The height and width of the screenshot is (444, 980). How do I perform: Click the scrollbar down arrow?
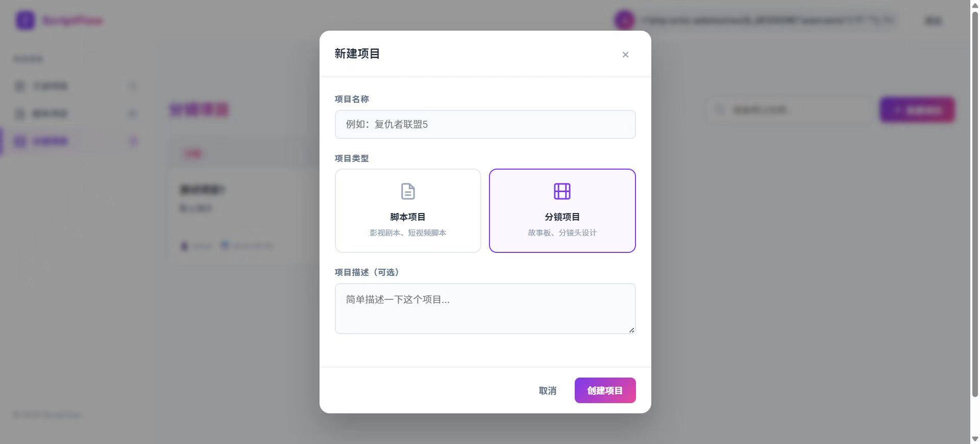(975, 439)
